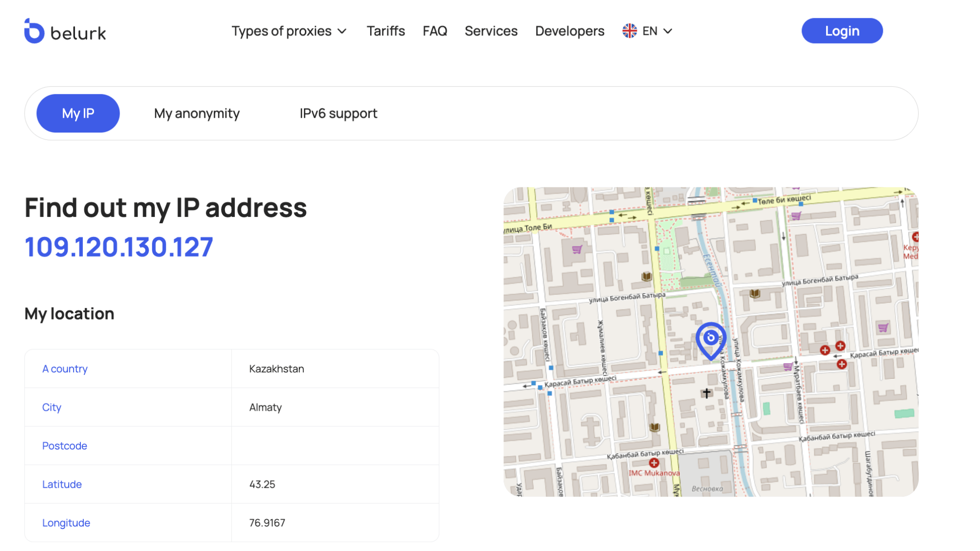Click the IP address 109.120.130.127
This screenshot has width=980, height=551.
(x=119, y=247)
